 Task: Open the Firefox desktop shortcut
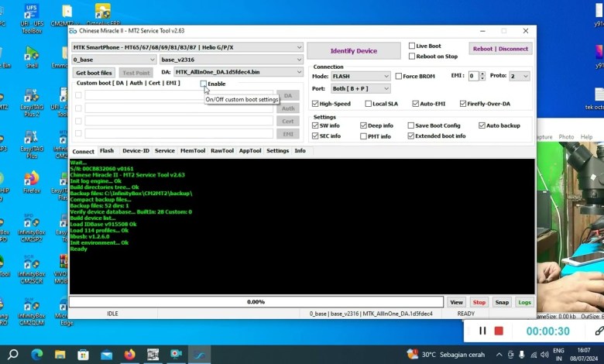tap(32, 182)
